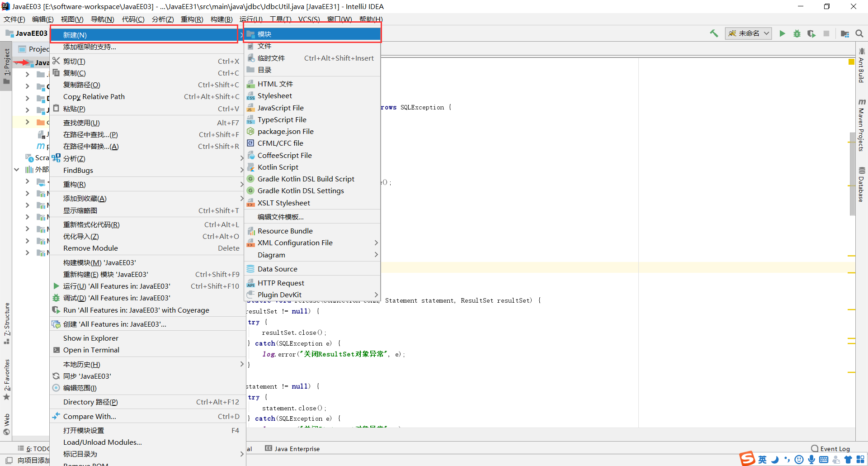This screenshot has height=466, width=868.
Task: Create a new Data Source
Action: (x=312, y=269)
